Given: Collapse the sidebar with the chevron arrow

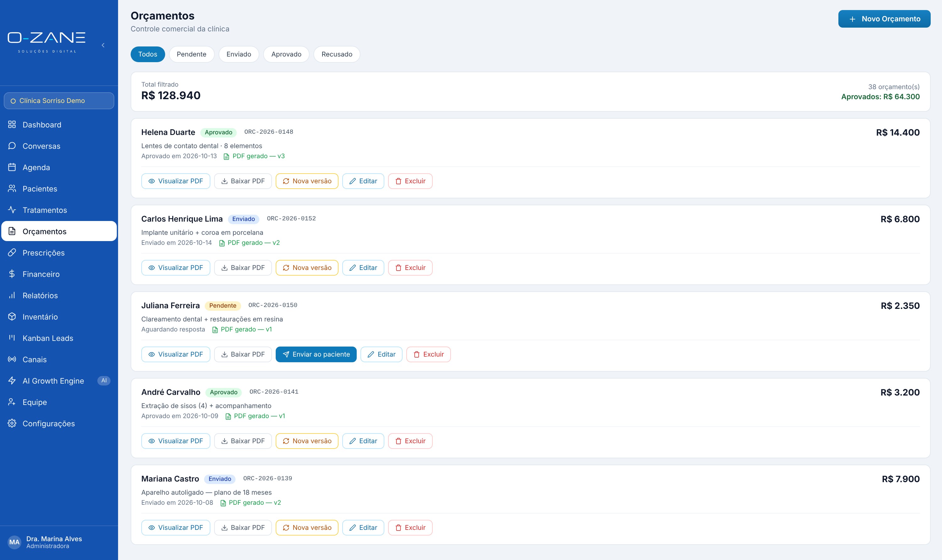Looking at the screenshot, I should click(103, 45).
